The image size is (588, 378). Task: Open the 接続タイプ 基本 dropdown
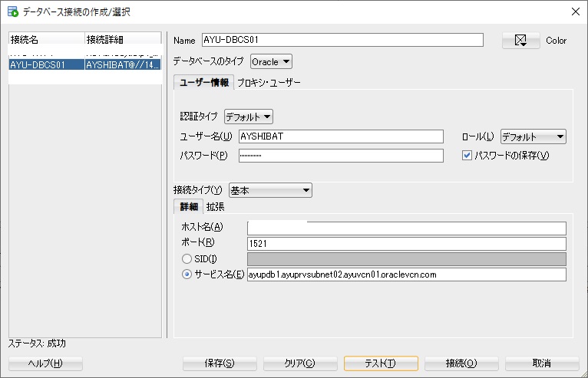click(x=270, y=190)
